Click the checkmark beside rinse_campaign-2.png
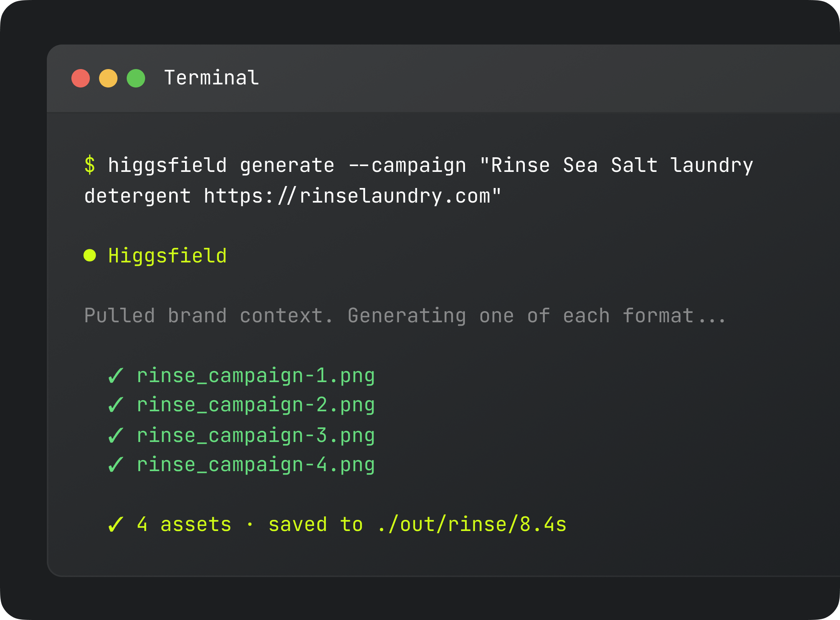The height and width of the screenshot is (620, 840). (116, 405)
